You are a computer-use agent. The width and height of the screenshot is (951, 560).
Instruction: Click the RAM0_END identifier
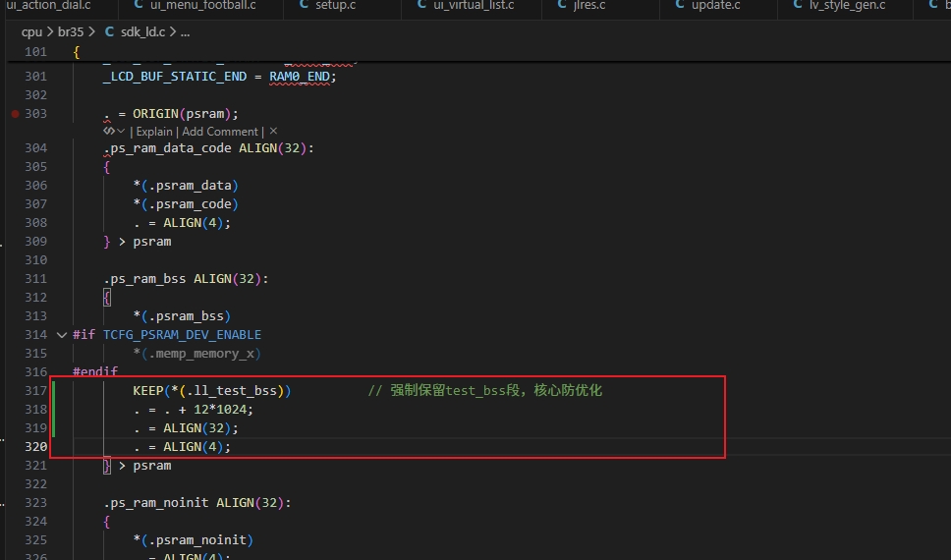tap(300, 77)
